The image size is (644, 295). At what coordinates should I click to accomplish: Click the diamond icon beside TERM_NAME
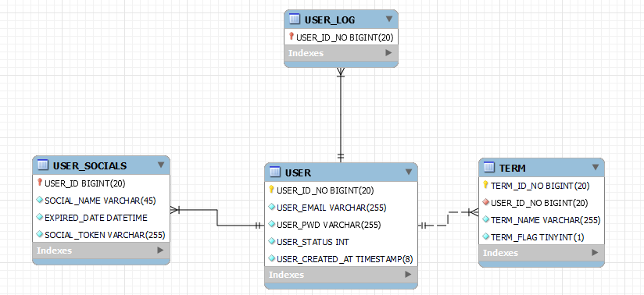486,219
